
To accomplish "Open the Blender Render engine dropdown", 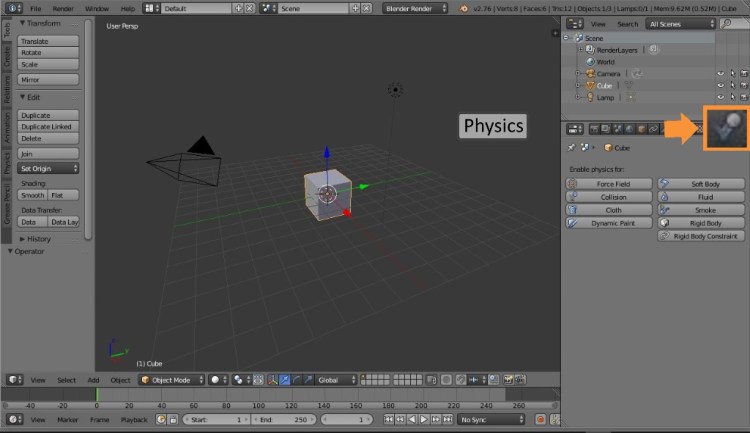I will click(x=415, y=8).
